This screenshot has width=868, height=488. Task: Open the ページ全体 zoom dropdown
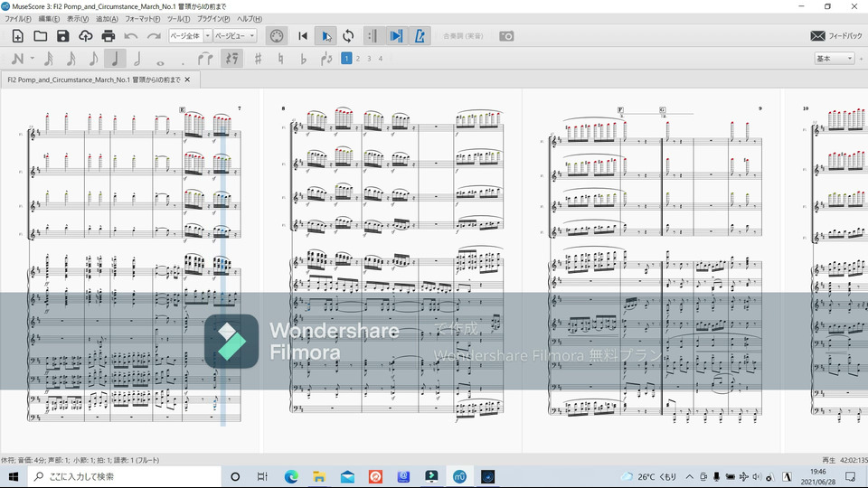207,36
